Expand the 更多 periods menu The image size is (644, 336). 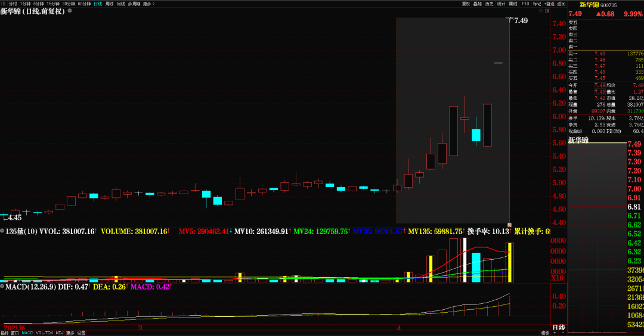tap(148, 4)
